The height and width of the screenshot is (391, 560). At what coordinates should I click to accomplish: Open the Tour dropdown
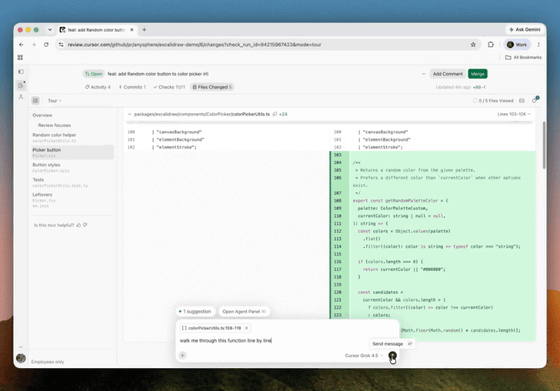pos(55,101)
